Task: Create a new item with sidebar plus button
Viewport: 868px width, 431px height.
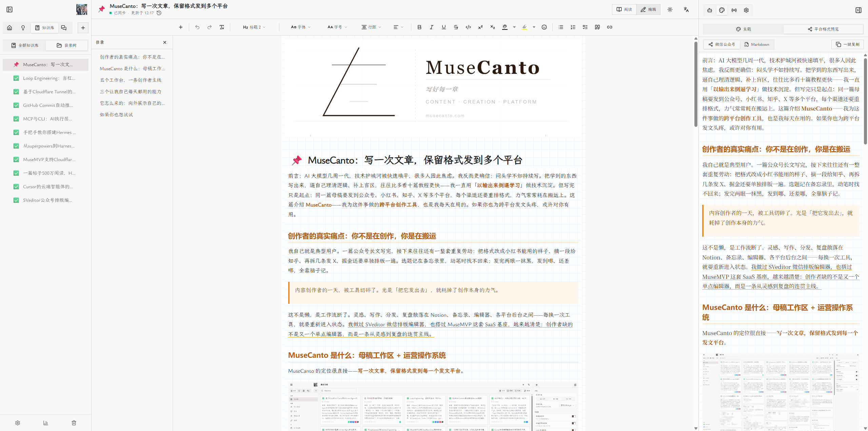Action: click(x=83, y=28)
